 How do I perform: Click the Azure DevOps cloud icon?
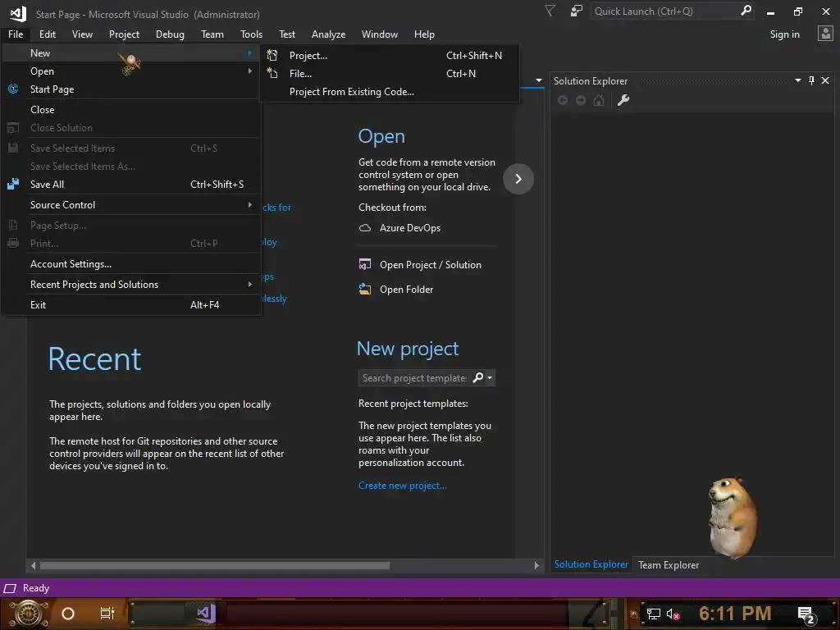[x=365, y=228]
